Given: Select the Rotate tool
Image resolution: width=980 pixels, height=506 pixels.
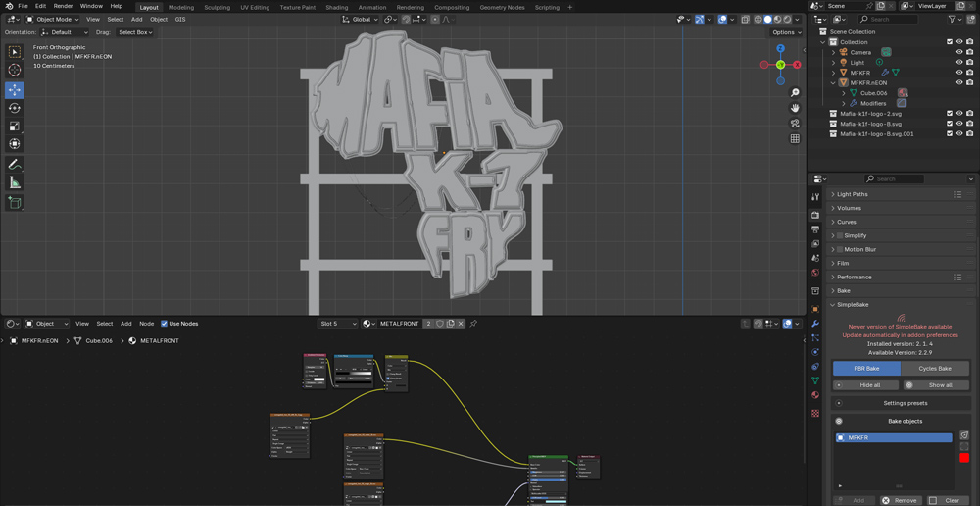Looking at the screenshot, I should (x=15, y=108).
